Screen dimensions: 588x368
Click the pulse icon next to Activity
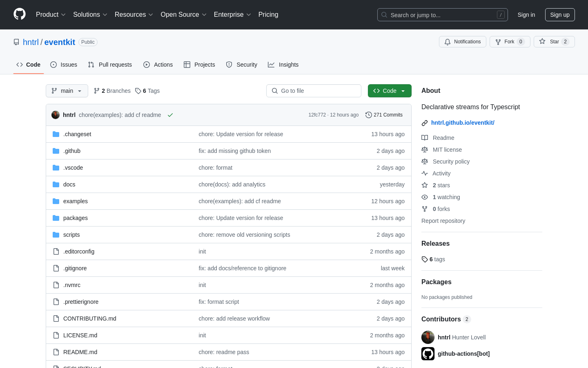pyautogui.click(x=425, y=173)
